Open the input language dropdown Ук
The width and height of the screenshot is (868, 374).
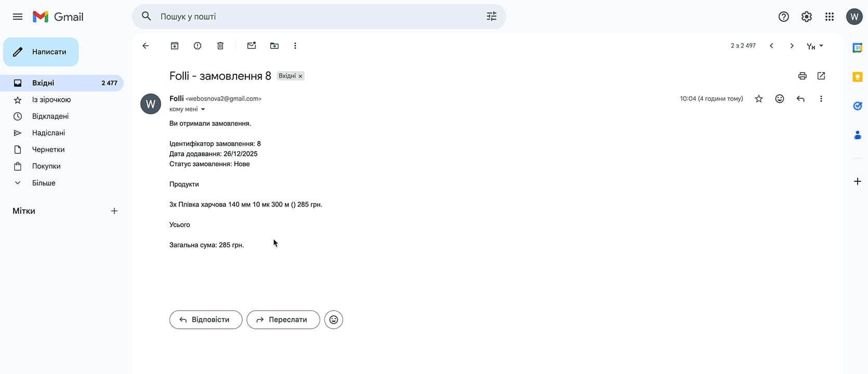(814, 46)
